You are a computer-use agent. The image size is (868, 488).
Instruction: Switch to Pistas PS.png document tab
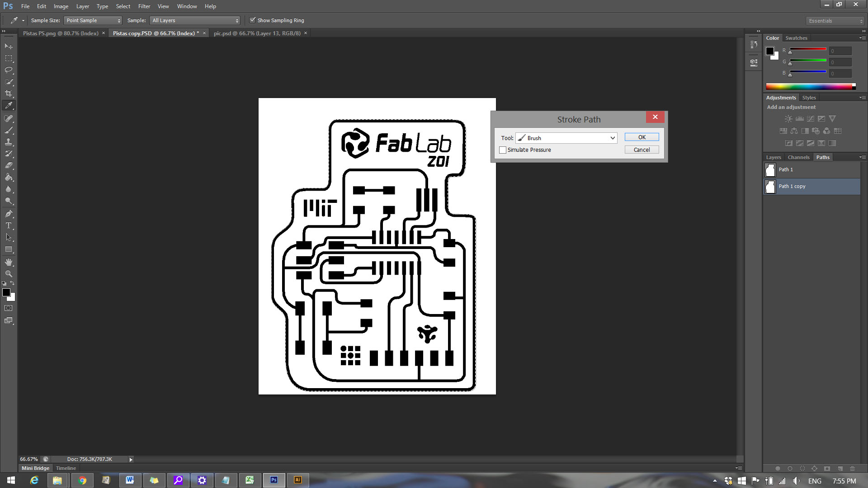click(x=61, y=33)
